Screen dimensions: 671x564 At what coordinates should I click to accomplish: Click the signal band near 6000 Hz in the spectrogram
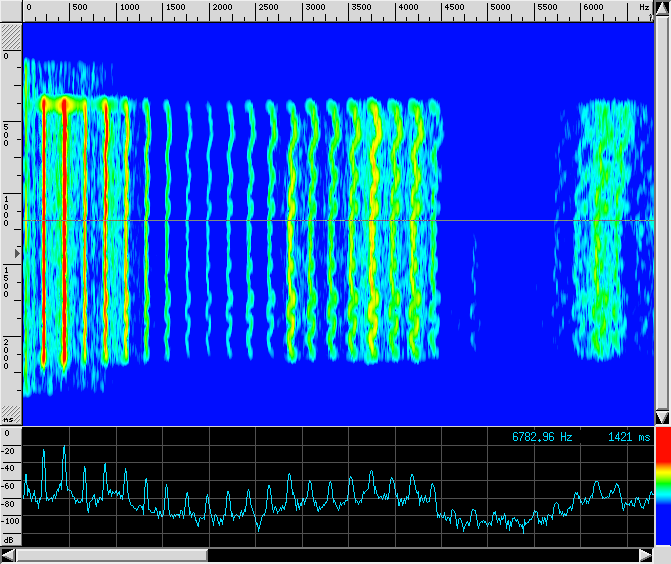[x=600, y=230]
